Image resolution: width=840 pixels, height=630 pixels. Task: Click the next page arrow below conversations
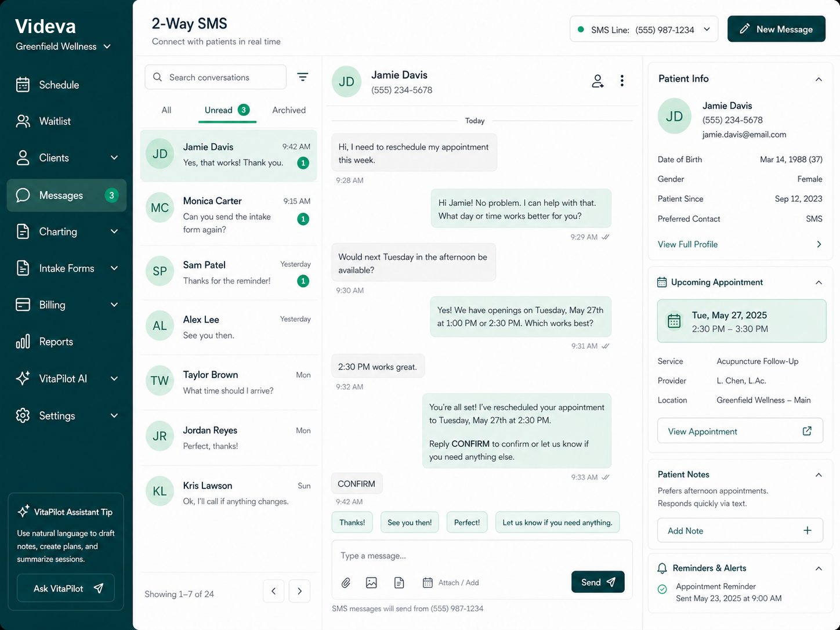300,591
